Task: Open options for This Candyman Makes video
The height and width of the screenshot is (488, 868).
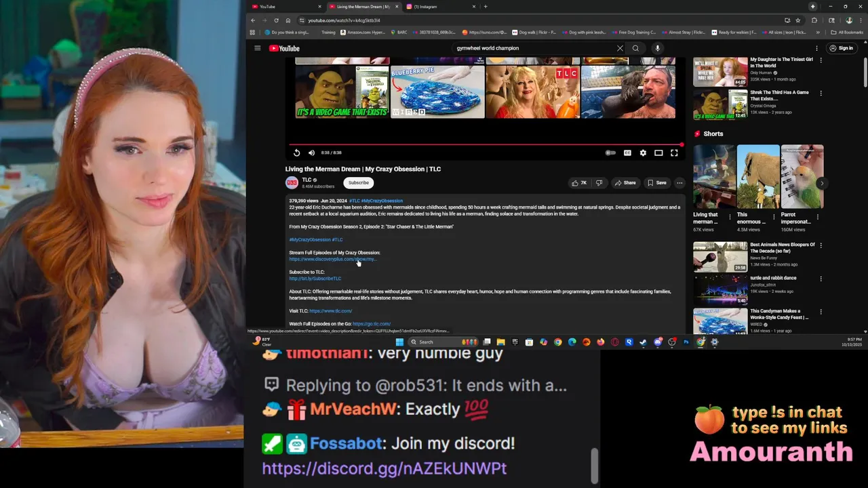Action: click(x=821, y=312)
